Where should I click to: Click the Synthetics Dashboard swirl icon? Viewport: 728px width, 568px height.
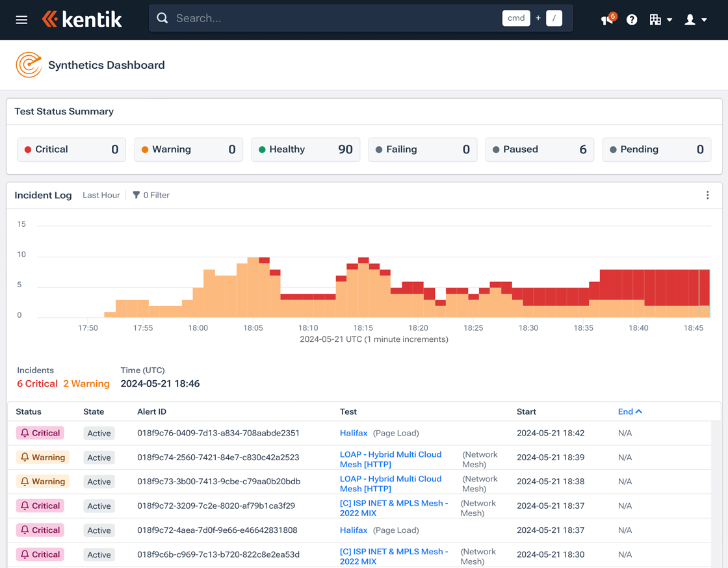click(29, 64)
